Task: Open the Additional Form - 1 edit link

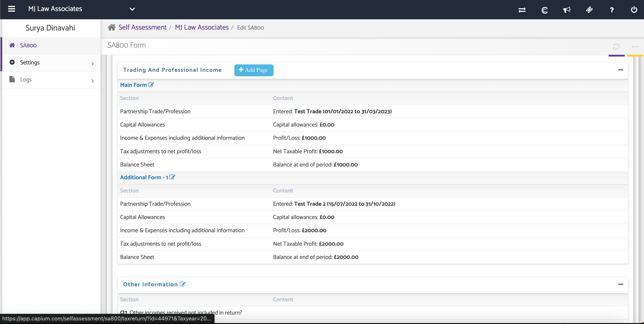Action: pos(147,177)
